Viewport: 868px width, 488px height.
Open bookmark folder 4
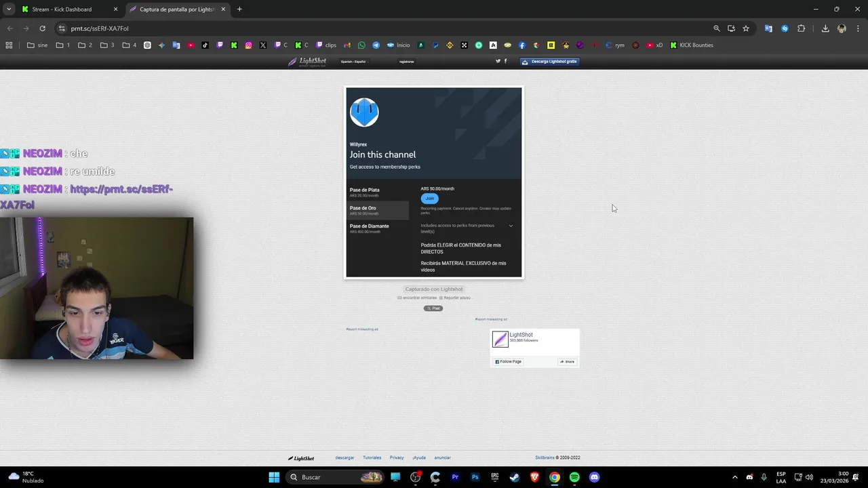click(x=130, y=45)
